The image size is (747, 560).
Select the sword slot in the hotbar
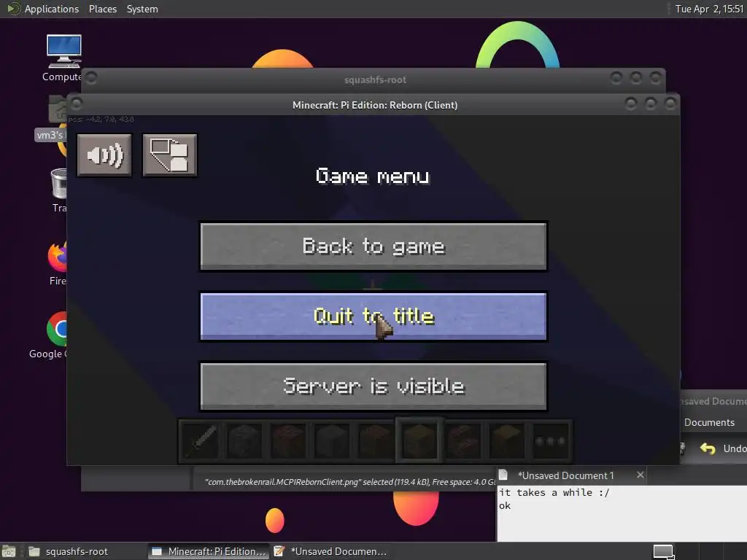pos(201,441)
